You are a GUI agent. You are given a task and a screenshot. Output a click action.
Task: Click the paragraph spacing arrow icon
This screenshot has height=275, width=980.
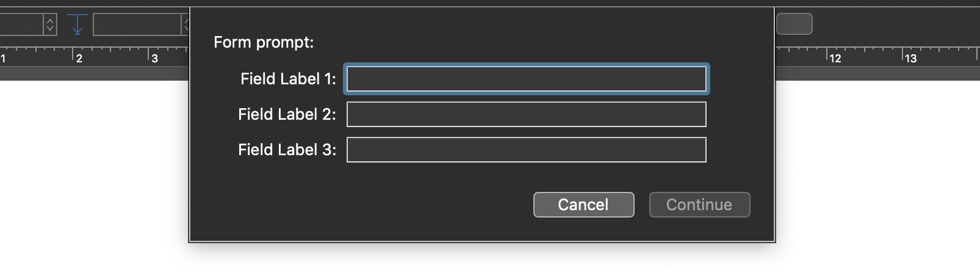[x=77, y=24]
